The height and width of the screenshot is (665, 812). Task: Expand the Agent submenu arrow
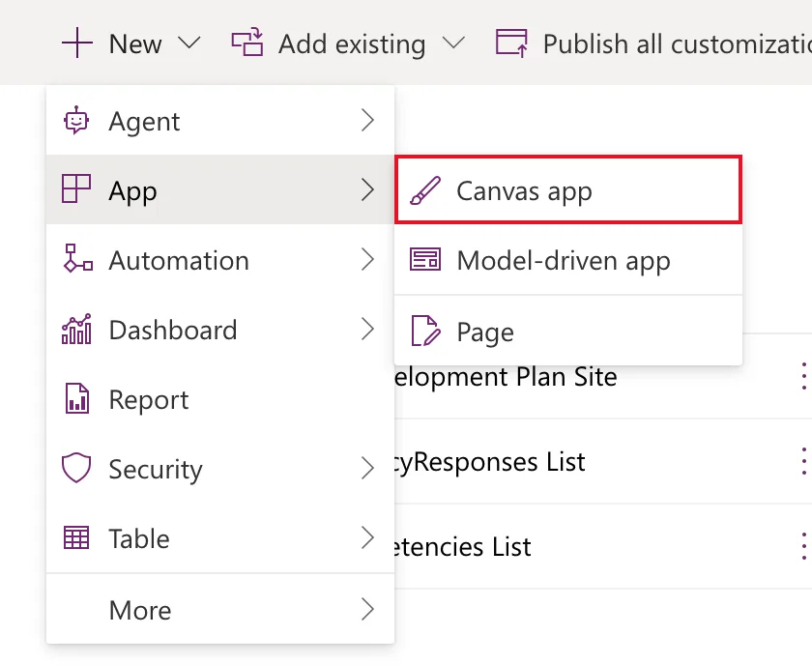367,120
